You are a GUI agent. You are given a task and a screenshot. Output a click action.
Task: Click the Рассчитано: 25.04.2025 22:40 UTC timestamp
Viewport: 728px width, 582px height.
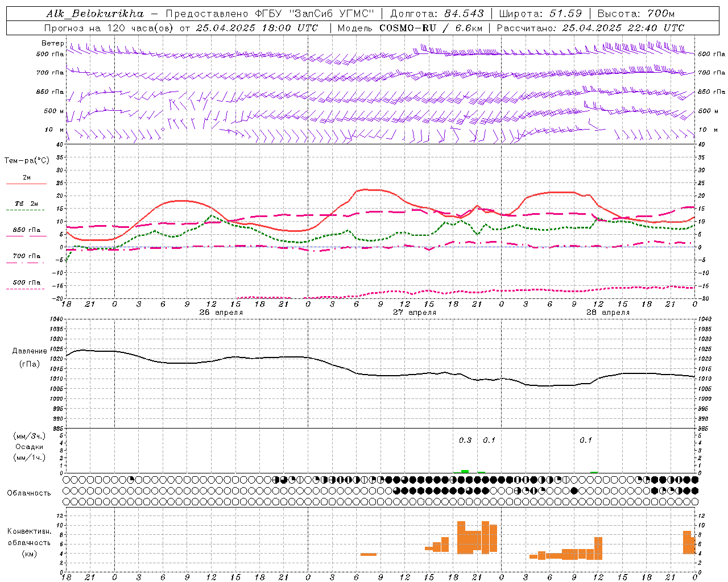click(590, 28)
